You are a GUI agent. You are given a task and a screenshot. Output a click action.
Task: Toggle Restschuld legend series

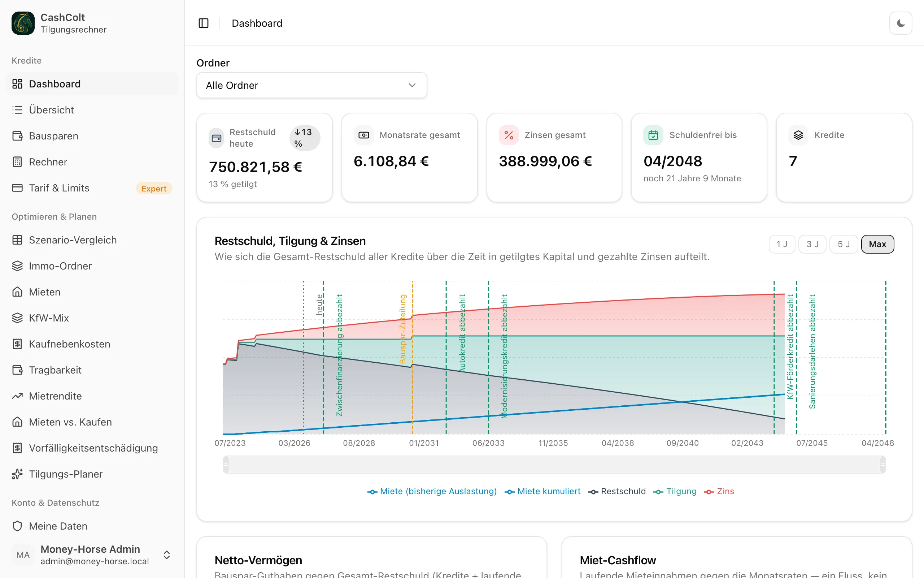(617, 491)
